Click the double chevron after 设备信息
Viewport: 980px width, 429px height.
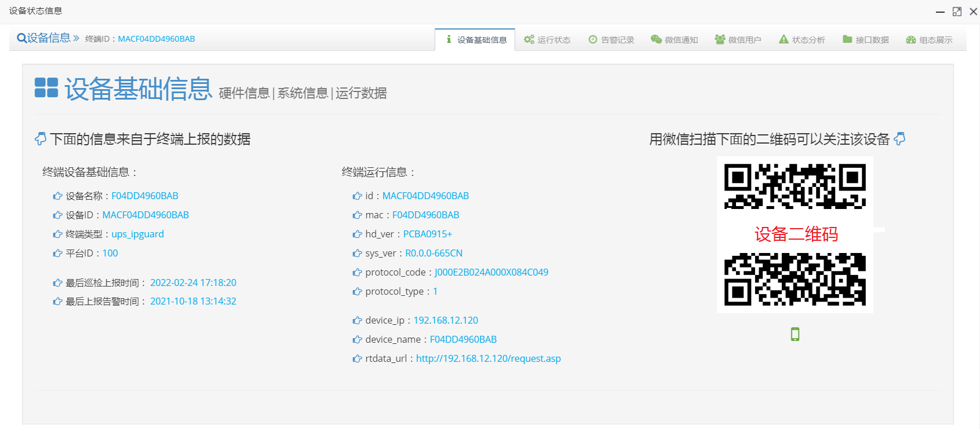[76, 38]
